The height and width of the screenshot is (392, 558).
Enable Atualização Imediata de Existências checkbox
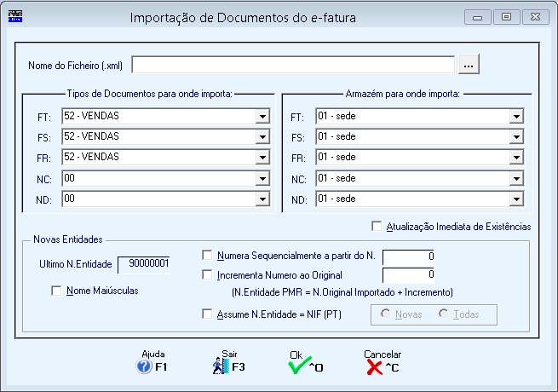377,226
